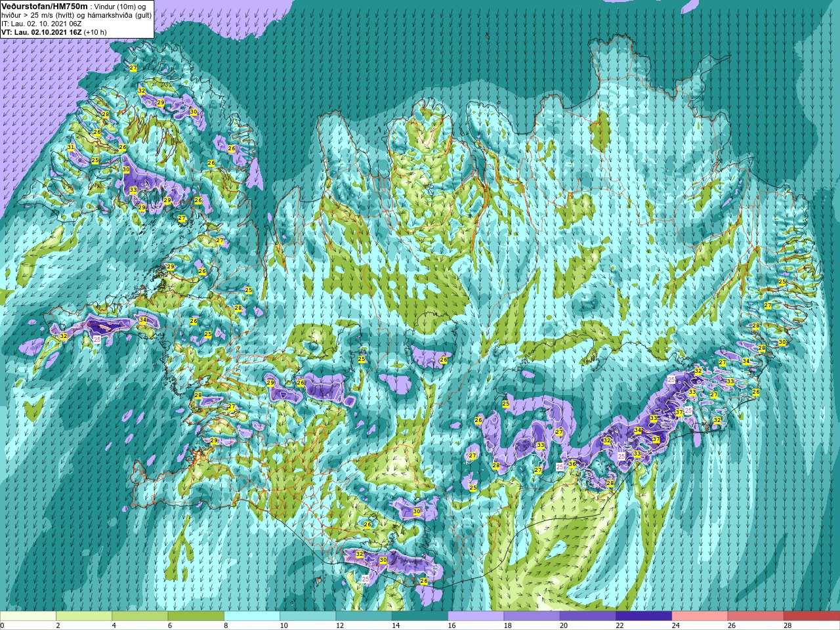The height and width of the screenshot is (630, 840).
Task: Click the IT: Lau. 02. 10. 2021 06Z line
Action: 41,23
